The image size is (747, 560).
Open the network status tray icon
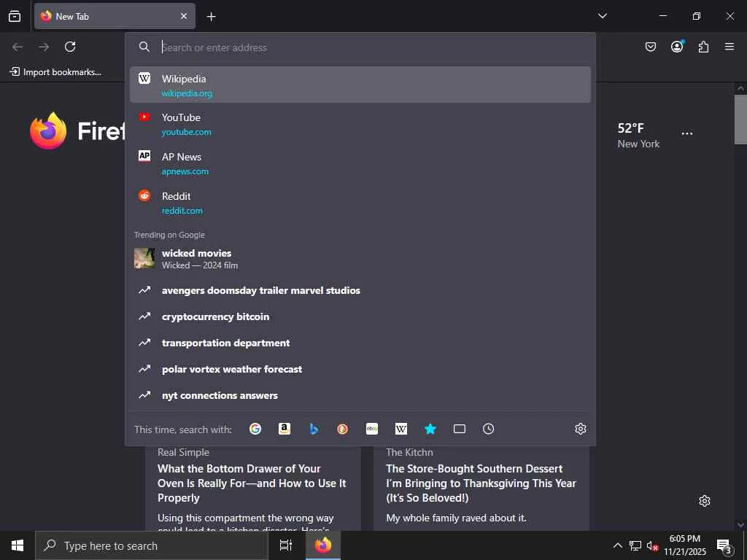tap(635, 545)
